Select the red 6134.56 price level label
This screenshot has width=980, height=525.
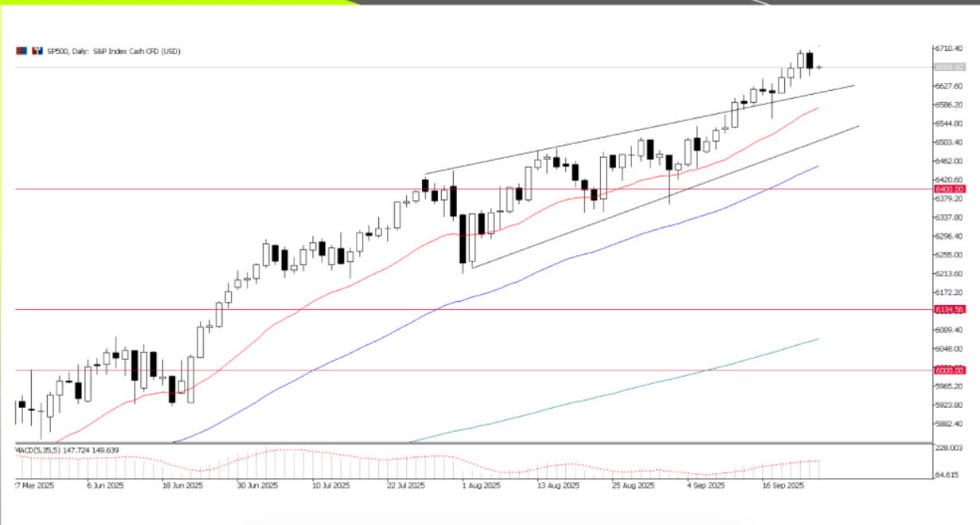click(950, 309)
